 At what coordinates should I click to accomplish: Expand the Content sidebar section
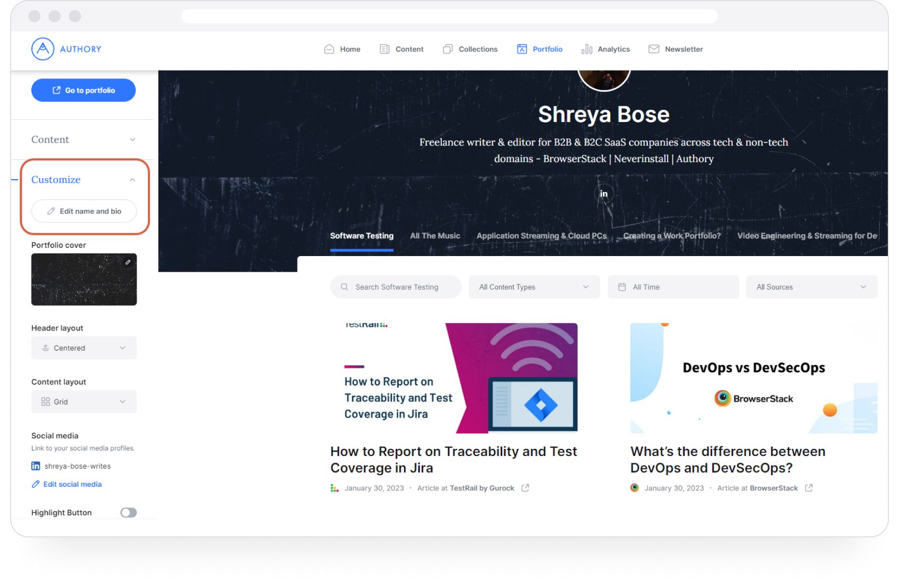coord(84,139)
